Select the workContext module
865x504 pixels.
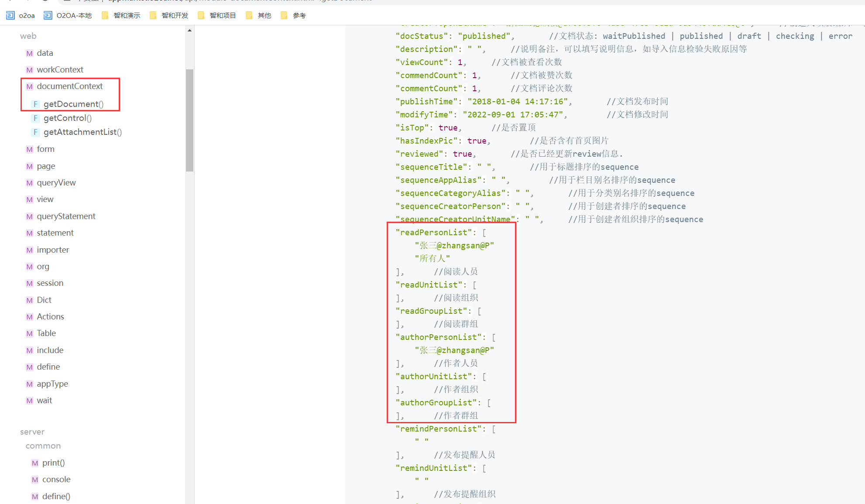click(60, 70)
